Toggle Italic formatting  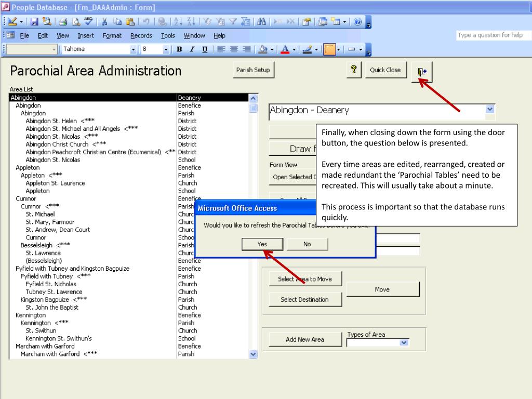coord(192,49)
